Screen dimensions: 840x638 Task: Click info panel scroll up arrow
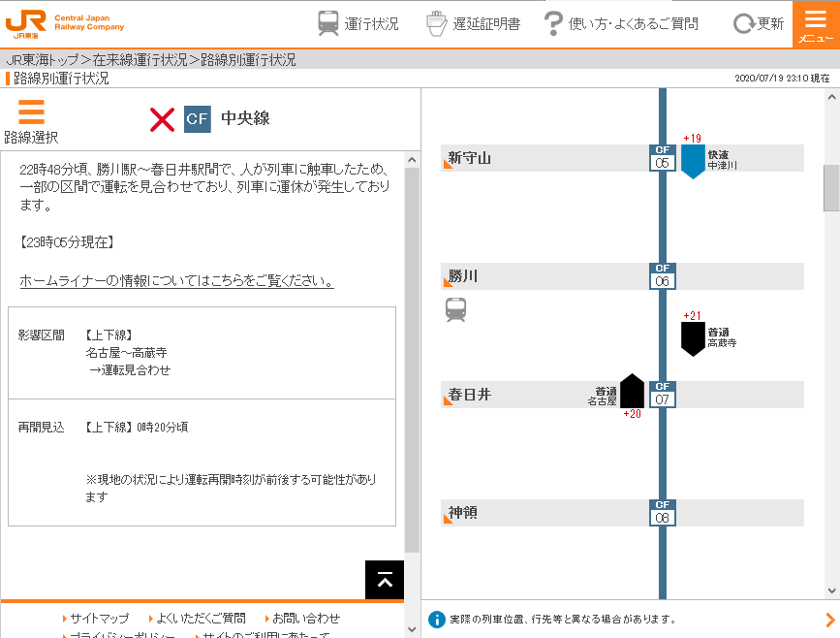tap(412, 160)
